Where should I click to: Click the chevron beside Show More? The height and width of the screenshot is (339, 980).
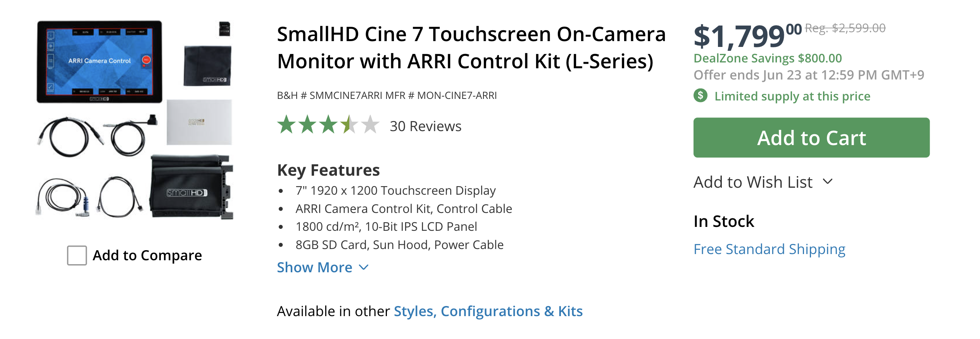364,267
